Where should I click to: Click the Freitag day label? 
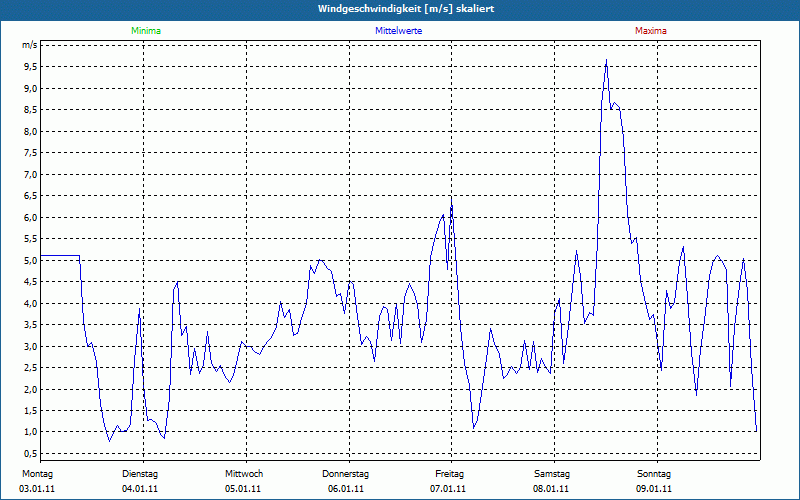tap(449, 474)
